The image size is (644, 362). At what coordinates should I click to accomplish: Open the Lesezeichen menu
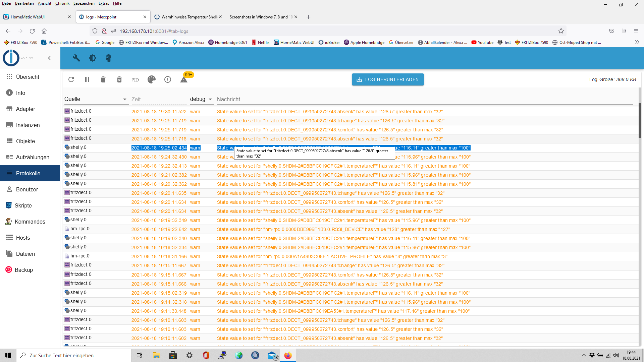point(84,3)
